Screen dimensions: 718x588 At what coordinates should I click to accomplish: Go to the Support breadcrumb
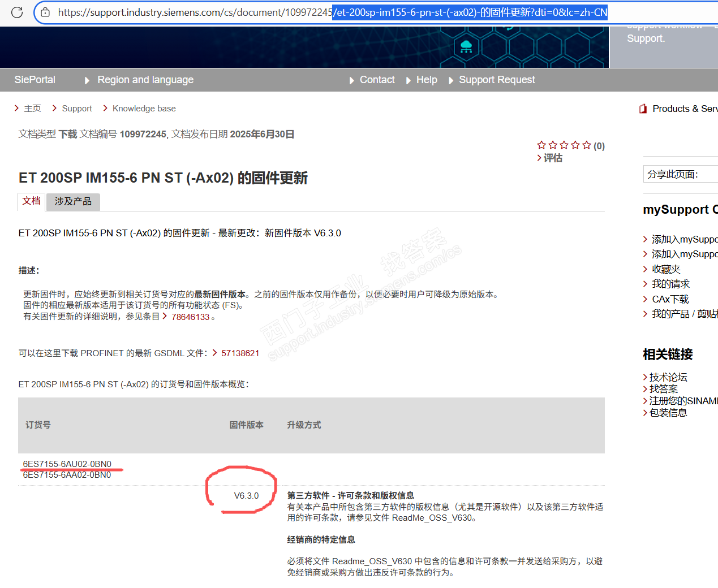(x=77, y=108)
